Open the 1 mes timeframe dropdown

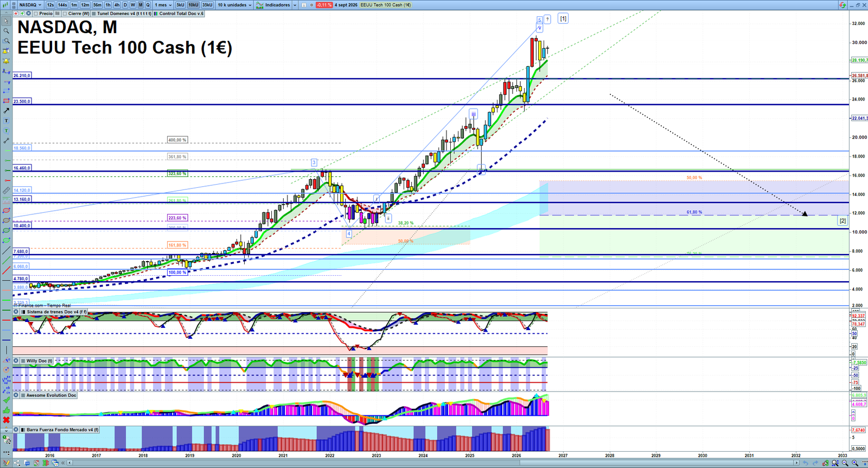[163, 5]
